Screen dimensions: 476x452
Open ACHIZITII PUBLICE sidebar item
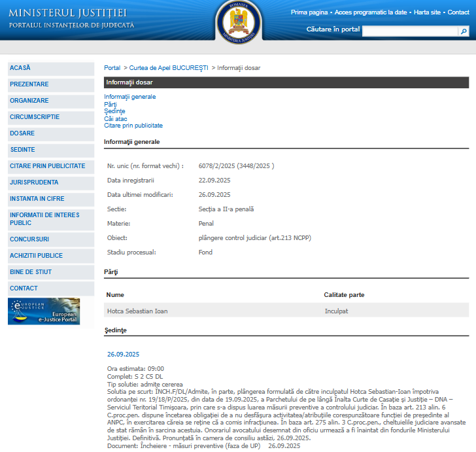coord(51,256)
